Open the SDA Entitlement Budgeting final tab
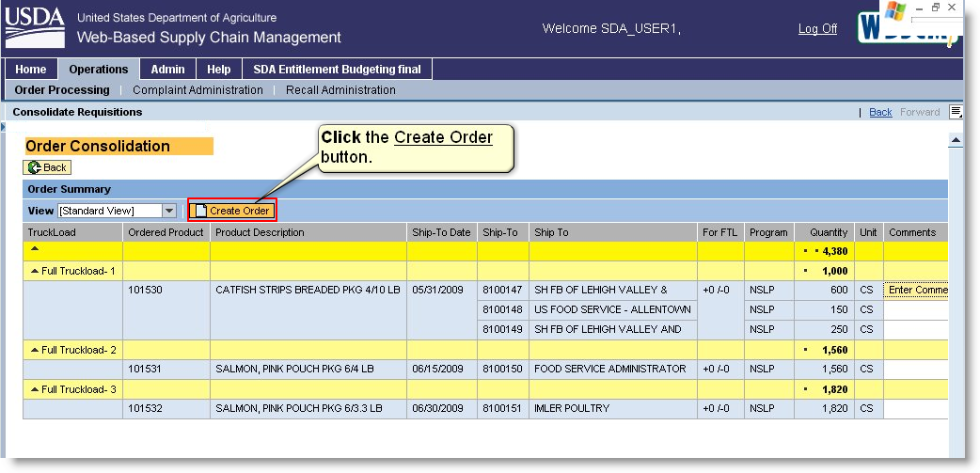The height and width of the screenshot is (473, 980). click(338, 70)
